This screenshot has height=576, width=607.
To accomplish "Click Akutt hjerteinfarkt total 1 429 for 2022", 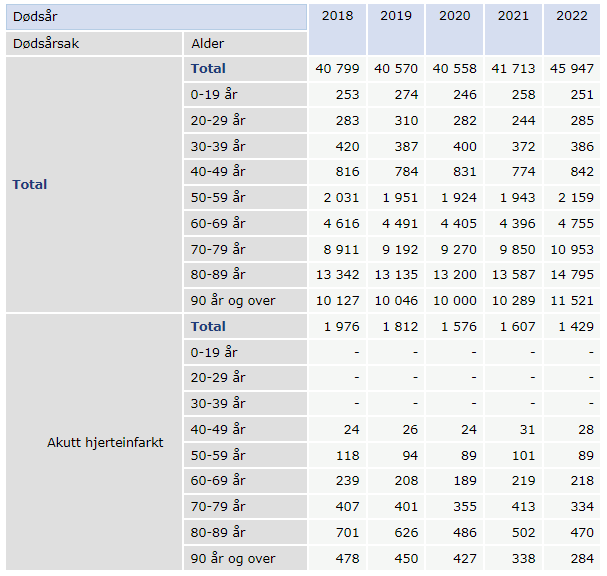I will (x=576, y=326).
